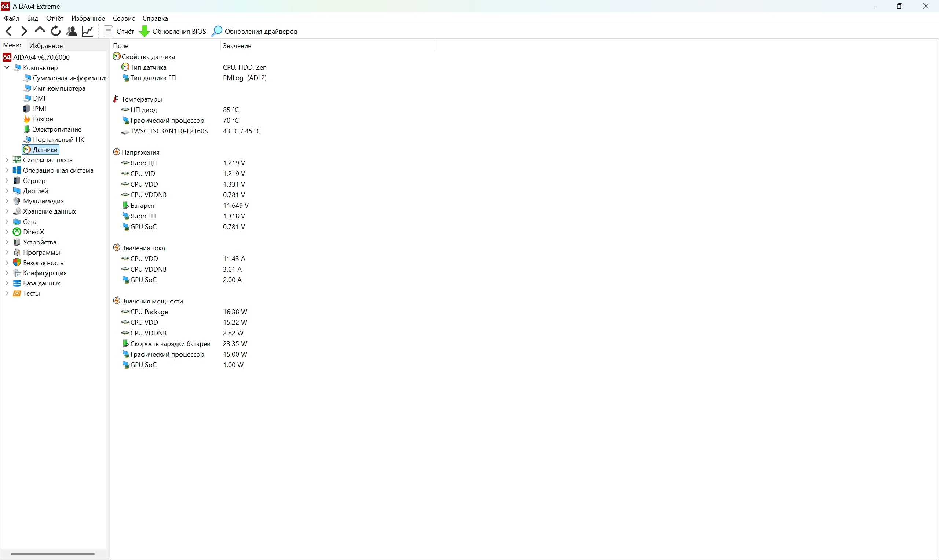Expand the Системная плата node
Image resolution: width=939 pixels, height=560 pixels.
(7, 160)
